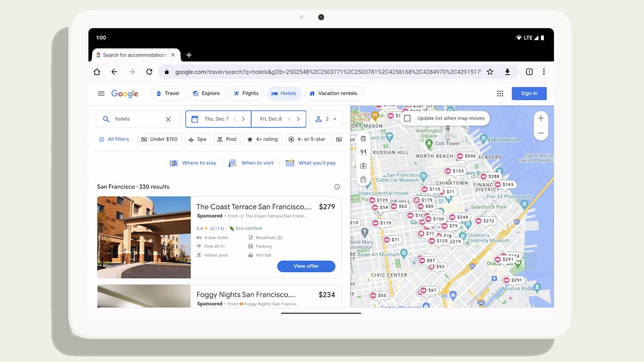The width and height of the screenshot is (644, 362).
Task: Expand All filters panel
Action: (x=114, y=139)
